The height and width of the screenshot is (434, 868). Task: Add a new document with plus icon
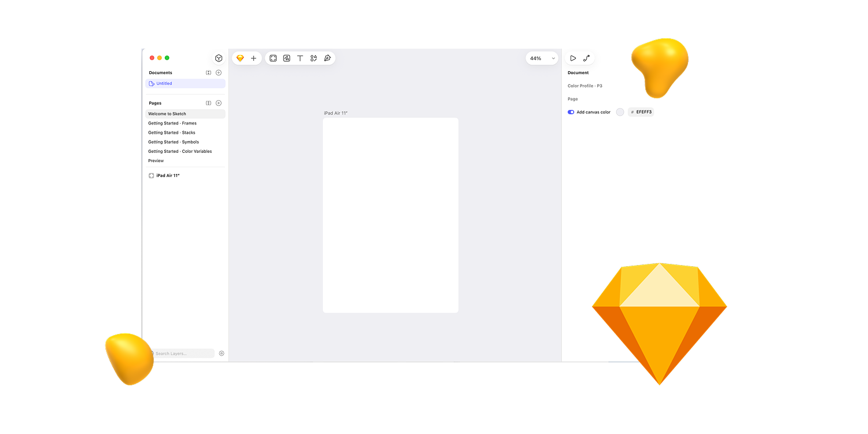pos(219,73)
